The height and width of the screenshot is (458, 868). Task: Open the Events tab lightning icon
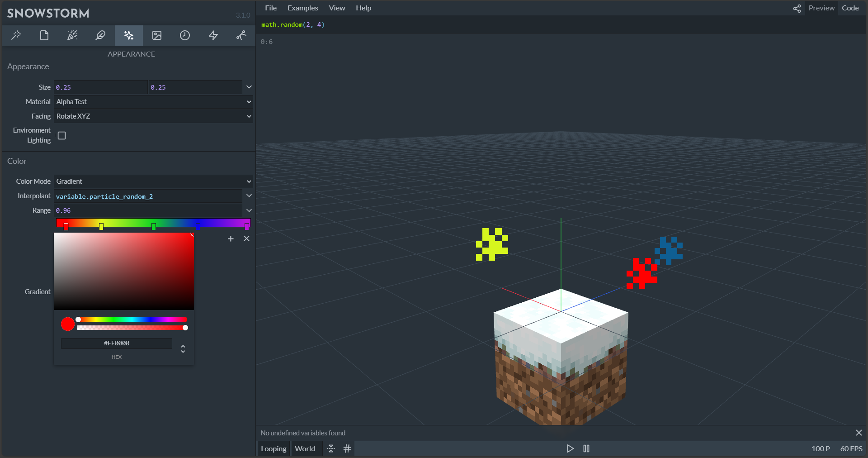(213, 35)
